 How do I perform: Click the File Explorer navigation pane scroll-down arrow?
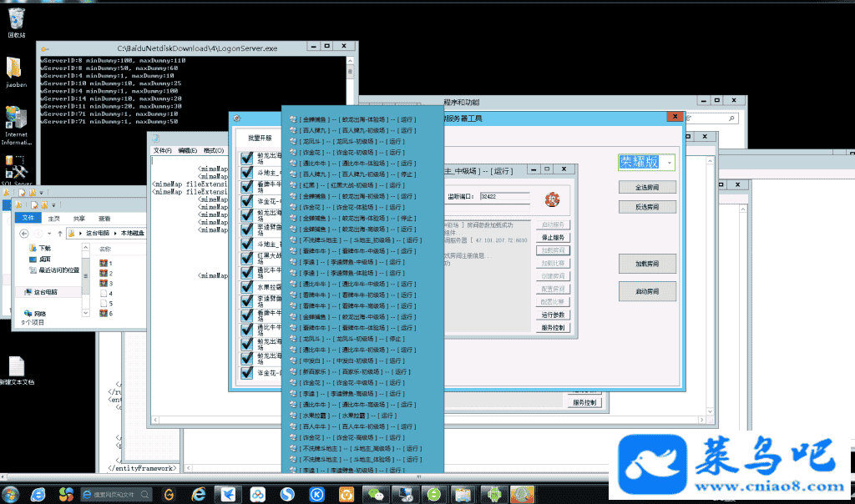(84, 312)
